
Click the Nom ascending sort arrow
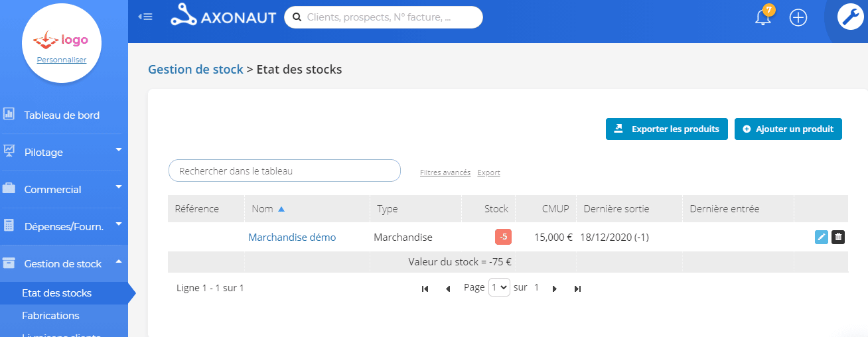(281, 209)
